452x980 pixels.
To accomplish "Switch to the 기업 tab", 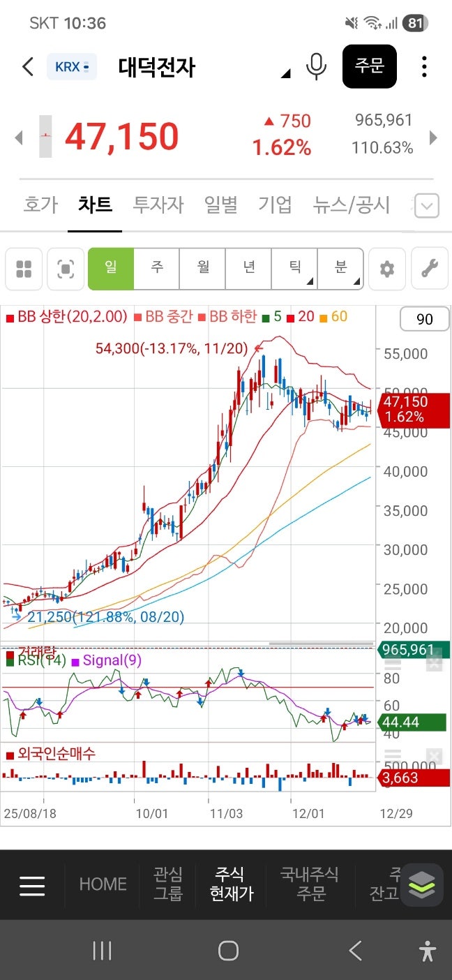I will point(276,205).
